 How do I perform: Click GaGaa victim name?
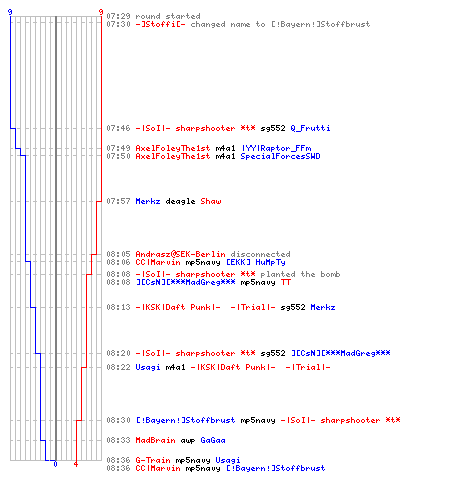click(x=213, y=440)
